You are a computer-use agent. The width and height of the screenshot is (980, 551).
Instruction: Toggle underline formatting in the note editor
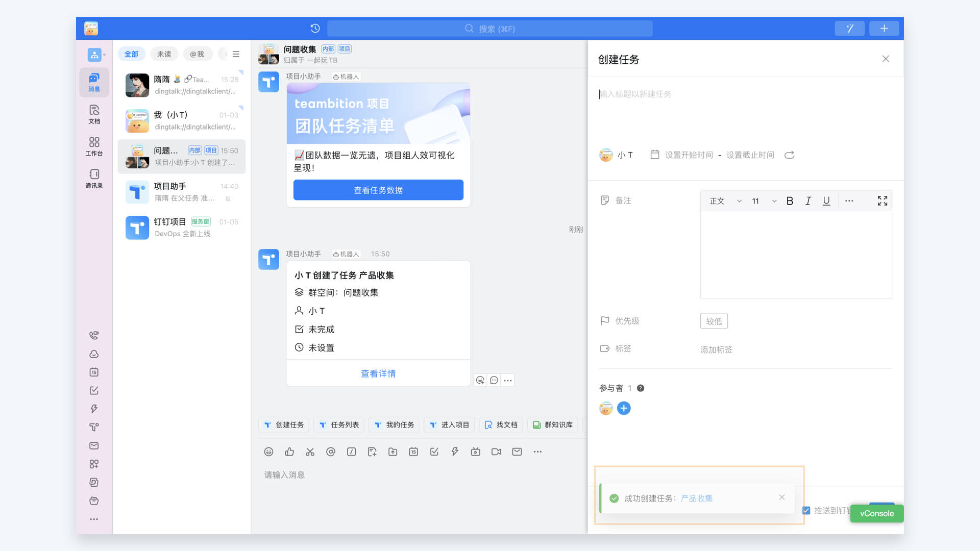click(826, 201)
